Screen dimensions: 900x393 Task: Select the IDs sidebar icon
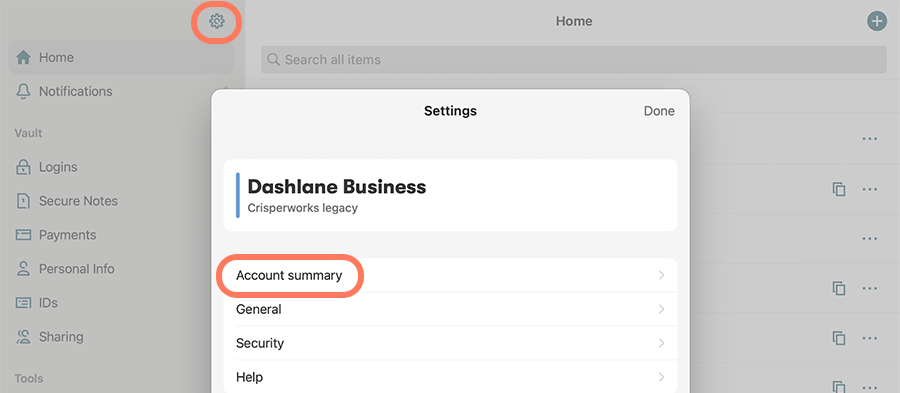pyautogui.click(x=23, y=302)
